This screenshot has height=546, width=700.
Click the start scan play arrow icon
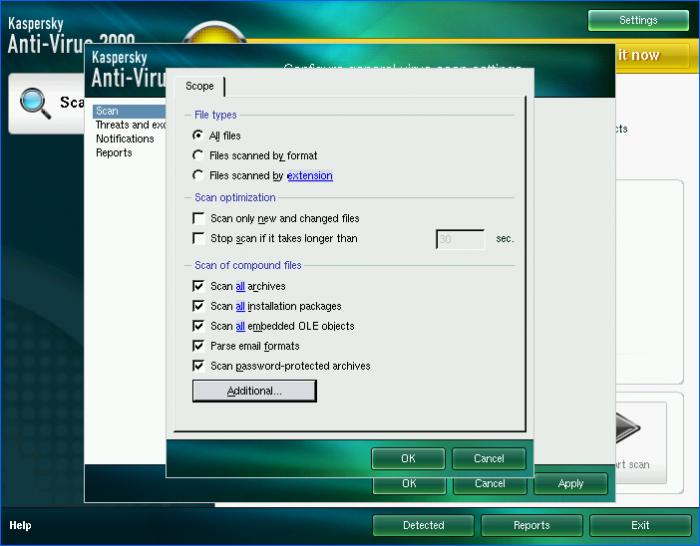pos(628,428)
